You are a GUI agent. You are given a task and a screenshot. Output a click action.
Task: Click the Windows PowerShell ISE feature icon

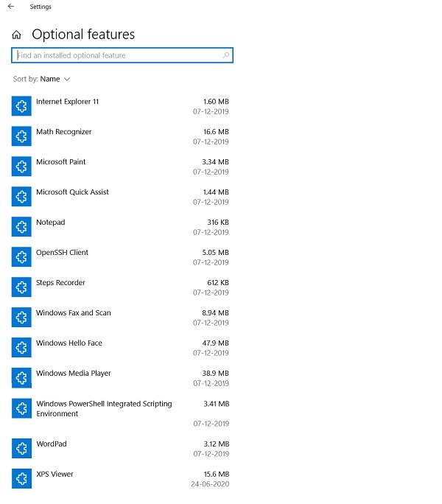21,408
